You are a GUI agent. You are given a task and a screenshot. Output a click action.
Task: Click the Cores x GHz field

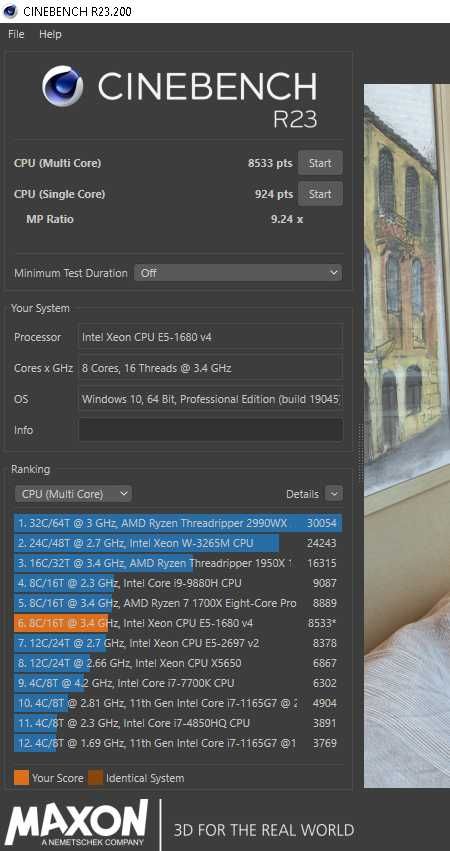(211, 368)
